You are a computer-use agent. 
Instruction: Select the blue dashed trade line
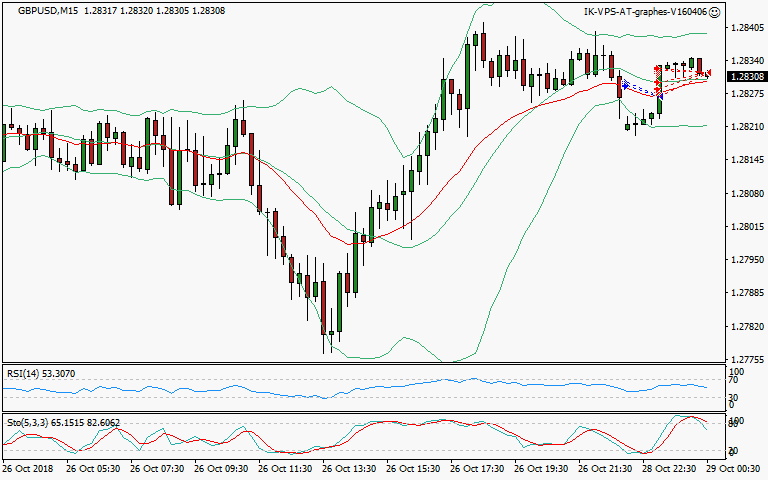pyautogui.click(x=641, y=90)
